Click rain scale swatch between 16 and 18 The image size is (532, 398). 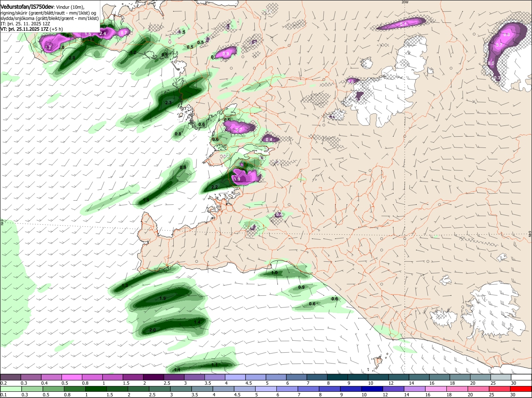(x=436, y=389)
